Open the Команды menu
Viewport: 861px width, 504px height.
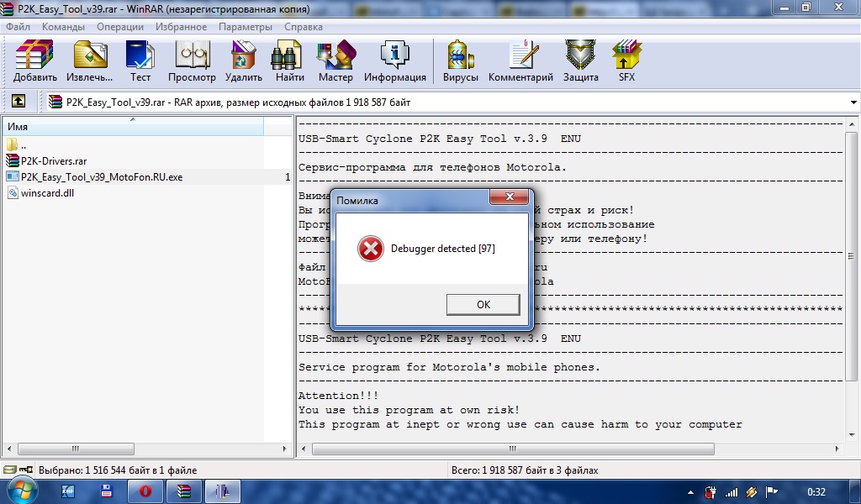(63, 27)
